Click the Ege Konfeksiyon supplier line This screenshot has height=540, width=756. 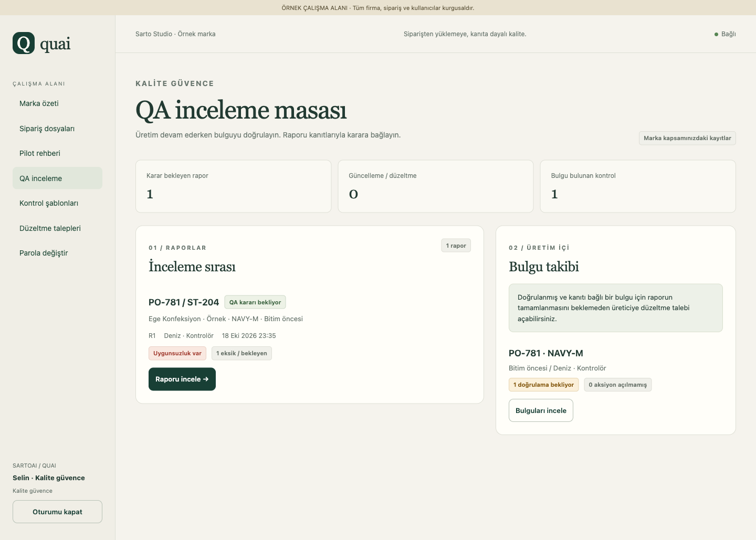[x=226, y=319]
